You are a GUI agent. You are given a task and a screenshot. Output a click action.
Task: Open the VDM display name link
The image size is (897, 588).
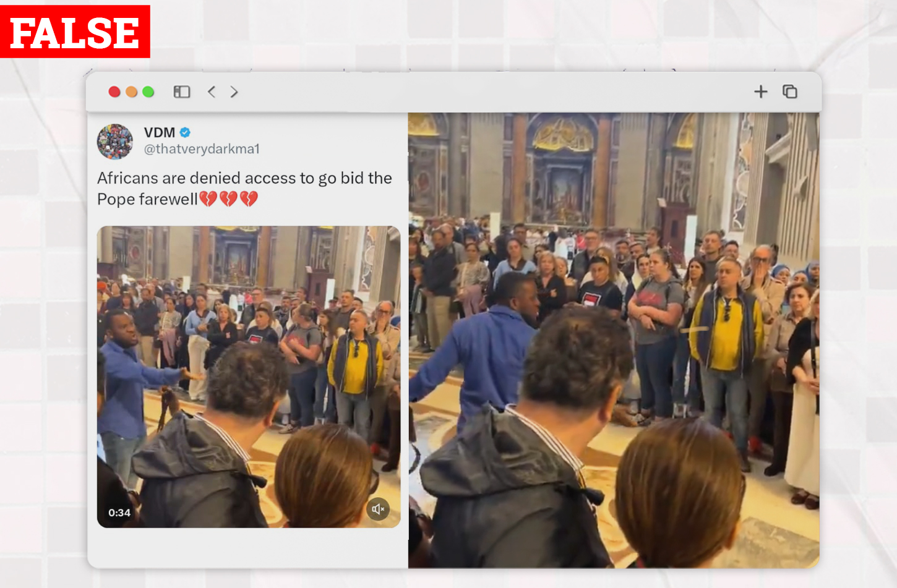(160, 132)
